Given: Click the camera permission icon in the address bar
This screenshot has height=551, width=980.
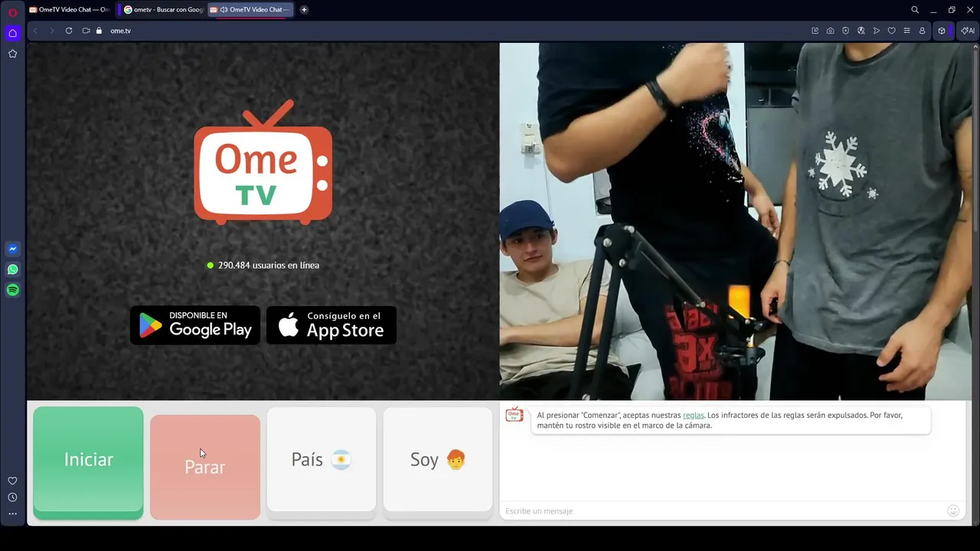Looking at the screenshot, I should tap(87, 31).
